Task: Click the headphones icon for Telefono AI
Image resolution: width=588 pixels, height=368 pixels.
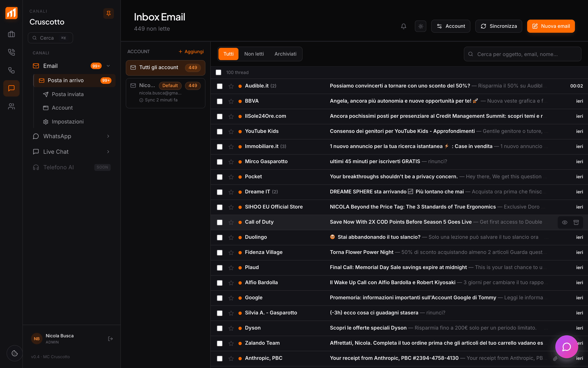Action: [36, 167]
